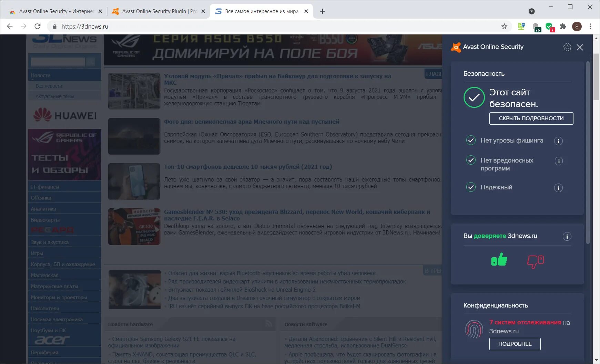Open article 'Узловой модуль «Причал» прибыл на Байконур'

pos(277,80)
